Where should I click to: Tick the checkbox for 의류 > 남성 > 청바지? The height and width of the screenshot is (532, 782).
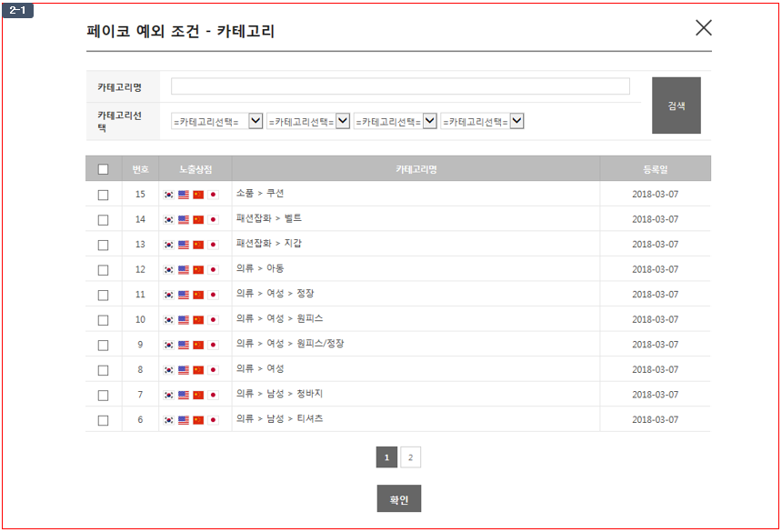pyautogui.click(x=104, y=395)
